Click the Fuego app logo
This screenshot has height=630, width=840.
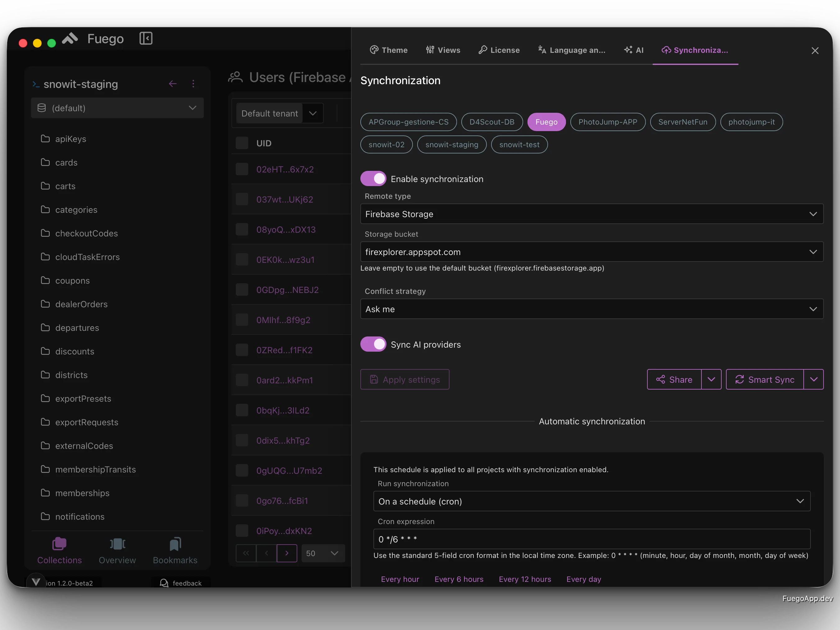coord(70,38)
